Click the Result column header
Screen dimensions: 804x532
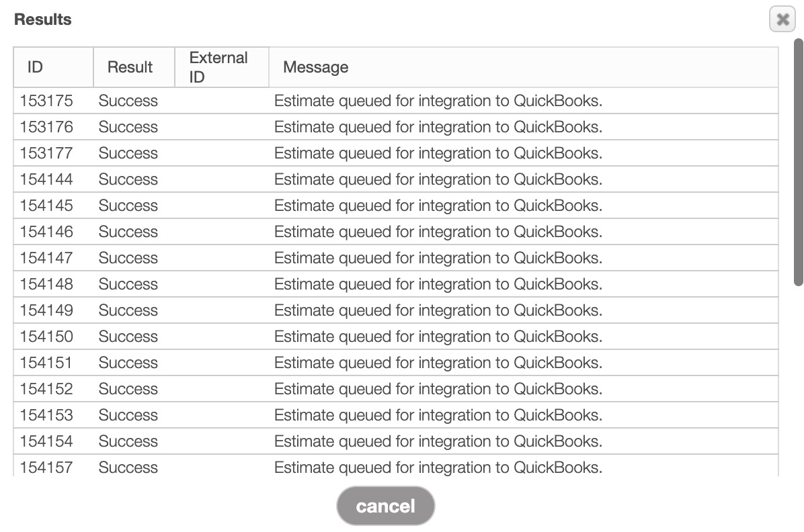pyautogui.click(x=130, y=67)
